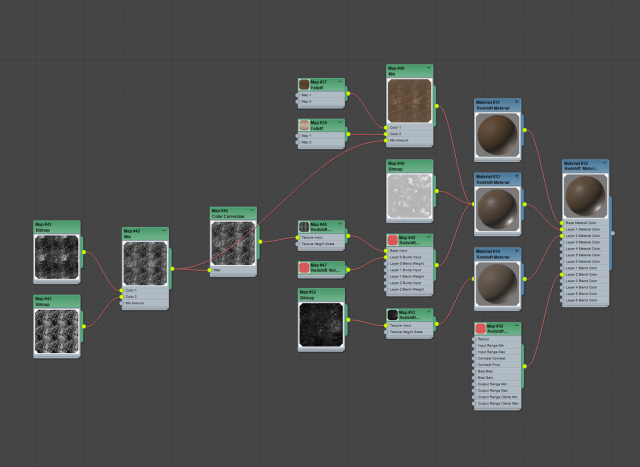Collapse the Map #40 Mix node
Screen dimensions: 640x467
click(429, 68)
